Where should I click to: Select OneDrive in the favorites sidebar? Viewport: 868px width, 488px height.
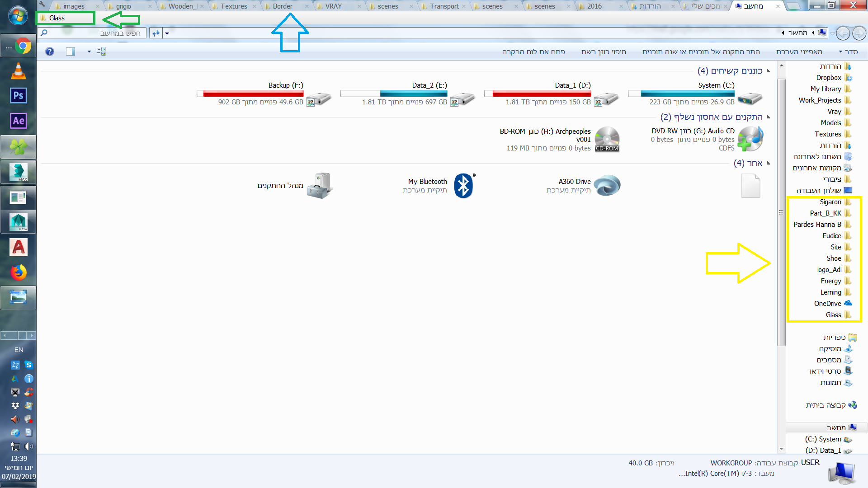pos(827,304)
